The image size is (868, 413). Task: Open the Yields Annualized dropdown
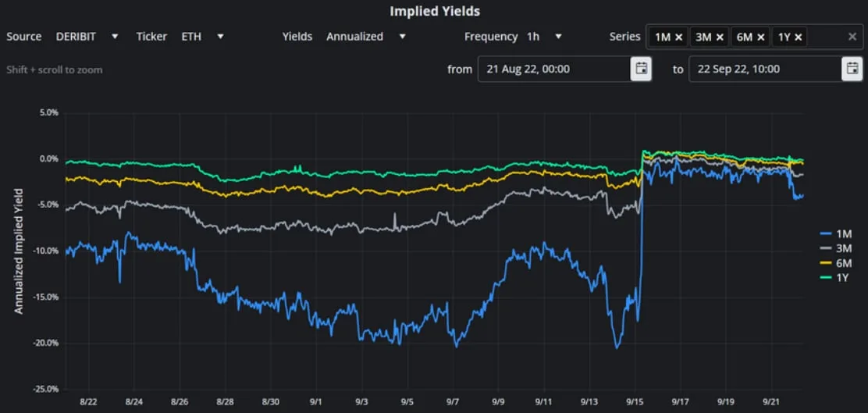coord(366,37)
